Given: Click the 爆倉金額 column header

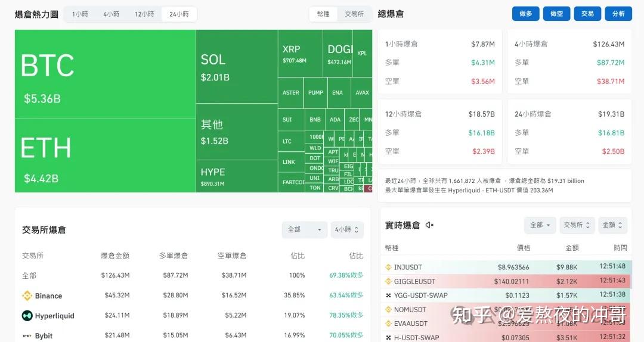Looking at the screenshot, I should pyautogui.click(x=115, y=256).
